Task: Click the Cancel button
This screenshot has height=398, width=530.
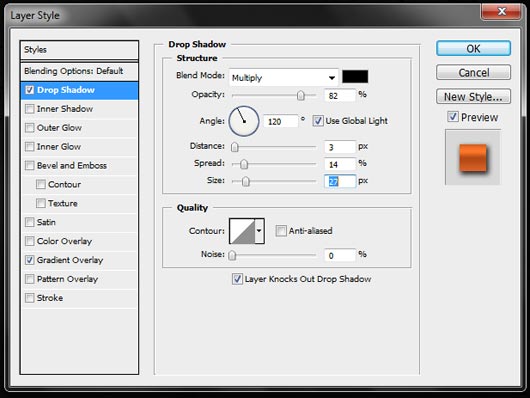Action: (473, 72)
